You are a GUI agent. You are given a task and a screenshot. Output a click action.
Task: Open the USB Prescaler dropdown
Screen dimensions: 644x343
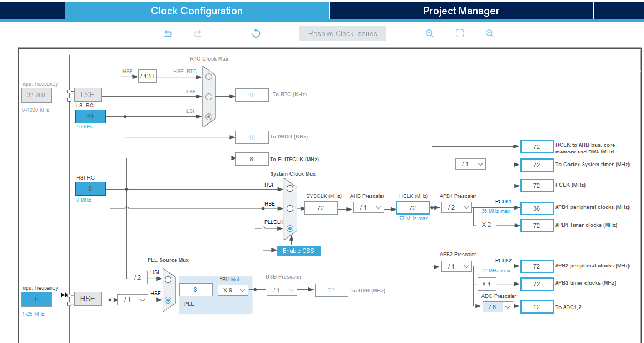pos(282,290)
